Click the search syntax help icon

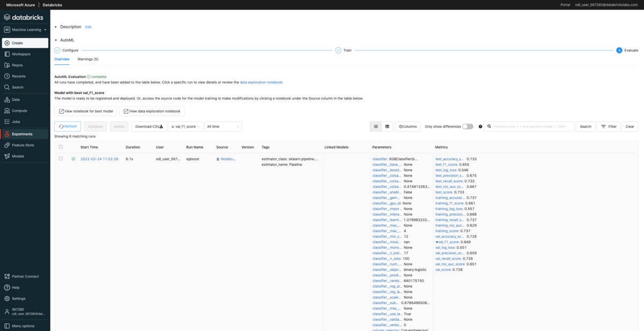480,127
